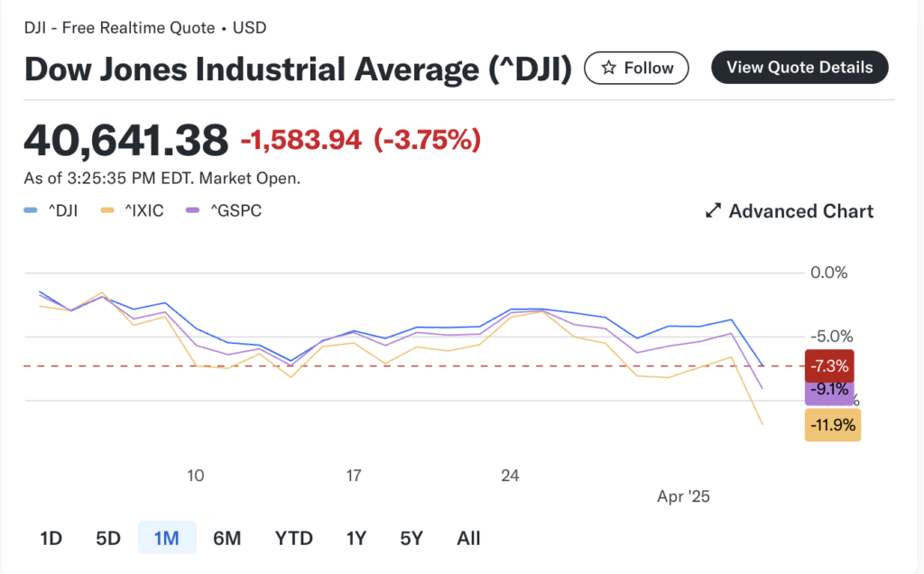Click the orange ^IXIC legend marker

107,210
